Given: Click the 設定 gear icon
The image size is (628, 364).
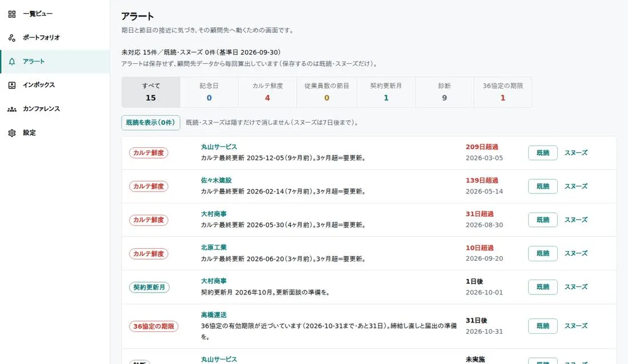Looking at the screenshot, I should [x=11, y=133].
